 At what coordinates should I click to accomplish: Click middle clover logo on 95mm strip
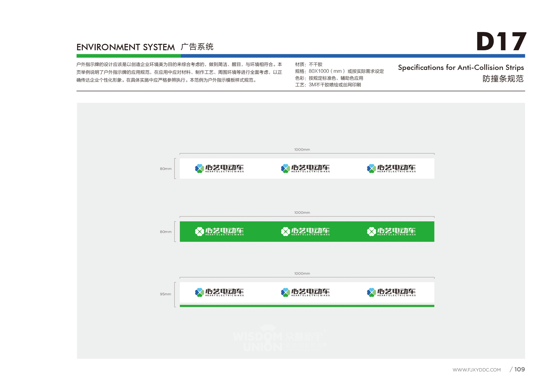pos(285,292)
